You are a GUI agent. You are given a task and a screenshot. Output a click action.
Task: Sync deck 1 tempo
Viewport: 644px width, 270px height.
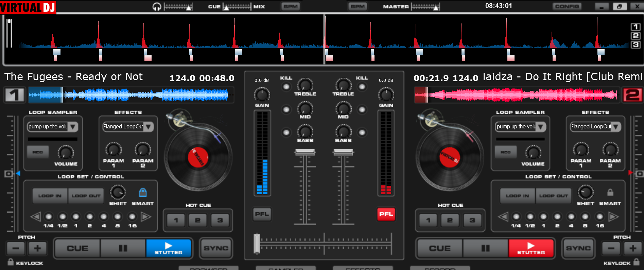click(x=216, y=248)
